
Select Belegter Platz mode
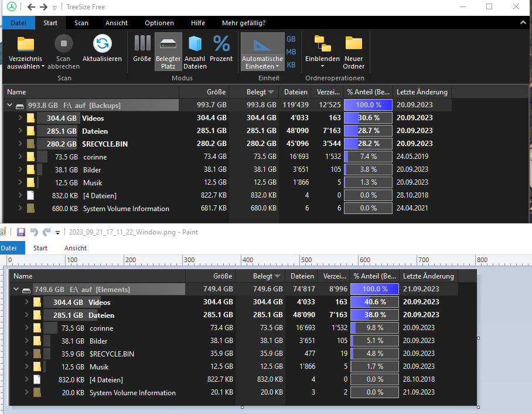coord(168,52)
